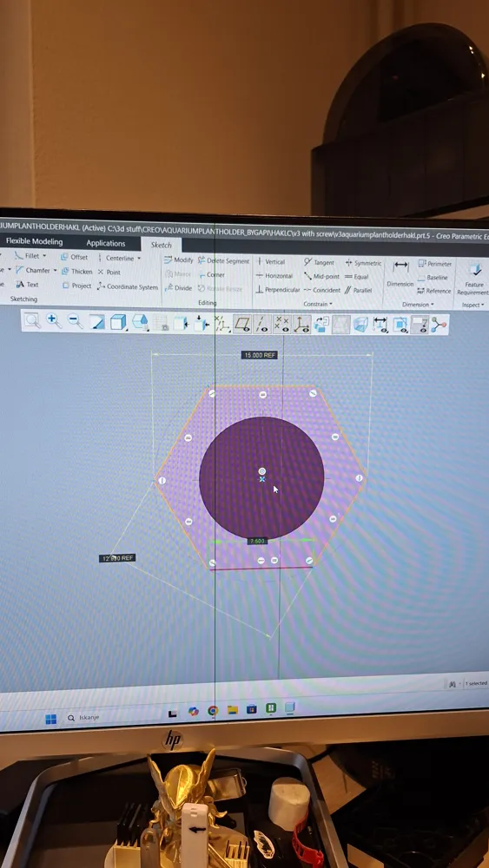Open Copilot from the taskbar
Screen dimensions: 489x868
point(193,712)
